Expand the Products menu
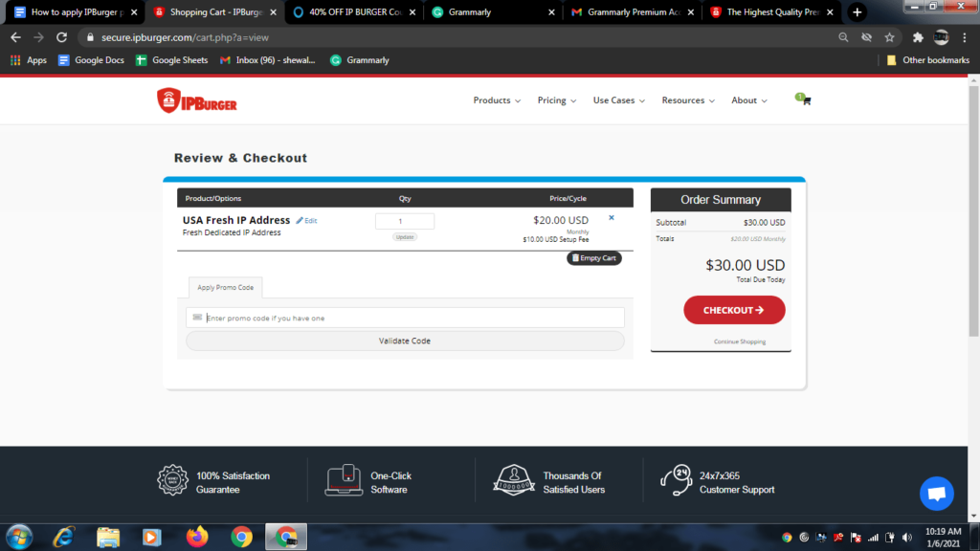Screen dimensions: 980x551 (x=497, y=99)
